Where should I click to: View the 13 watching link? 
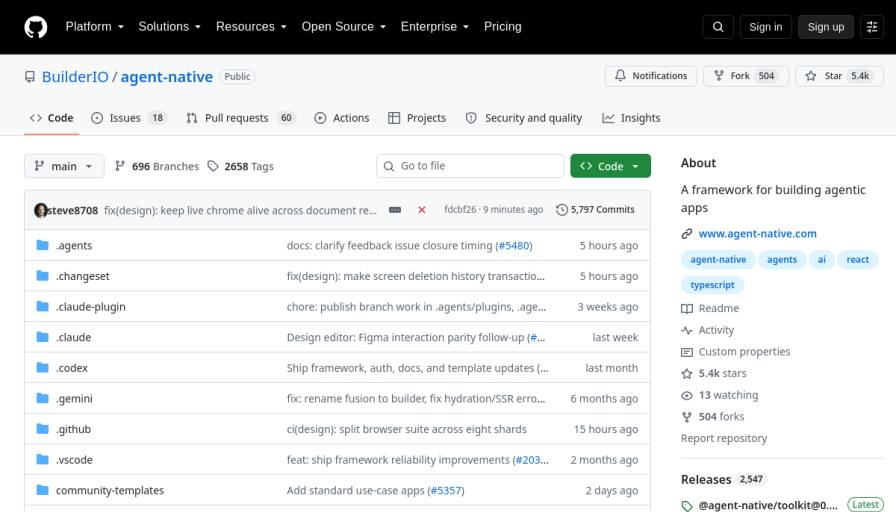719,395
